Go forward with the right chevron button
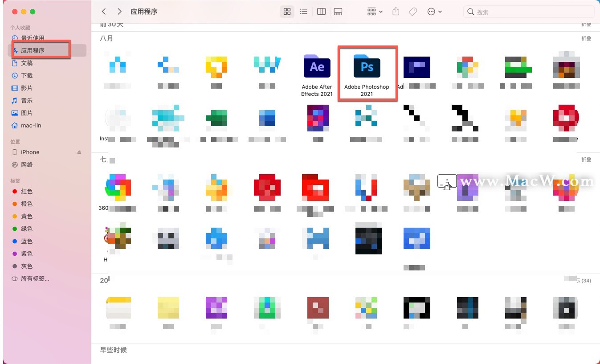Screen dimensions: 600x364 pyautogui.click(x=119, y=12)
